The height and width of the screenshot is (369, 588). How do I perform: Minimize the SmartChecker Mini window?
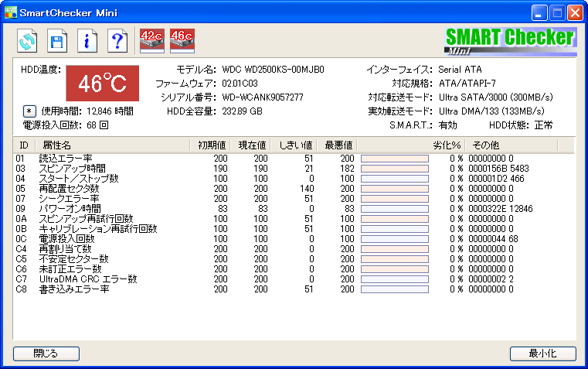coord(539,12)
